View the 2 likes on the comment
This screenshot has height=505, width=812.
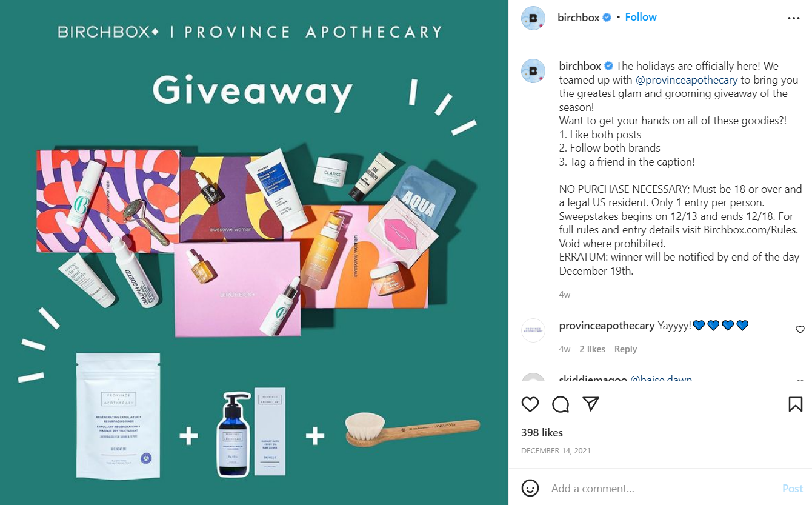(592, 349)
